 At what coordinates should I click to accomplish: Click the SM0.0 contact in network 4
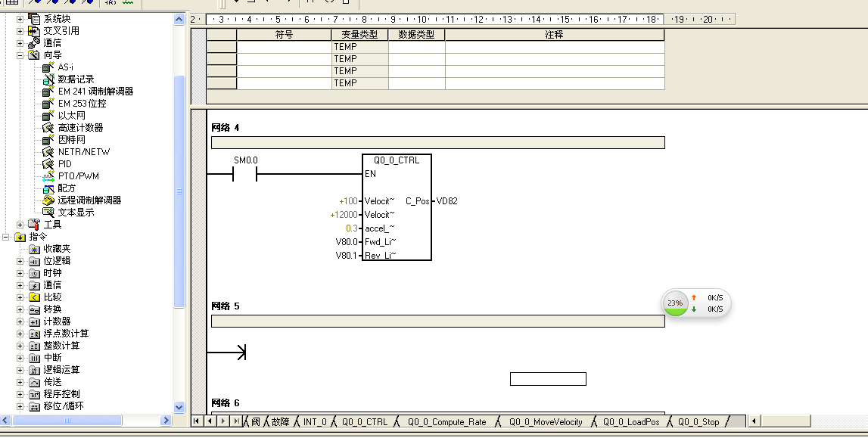pos(245,175)
